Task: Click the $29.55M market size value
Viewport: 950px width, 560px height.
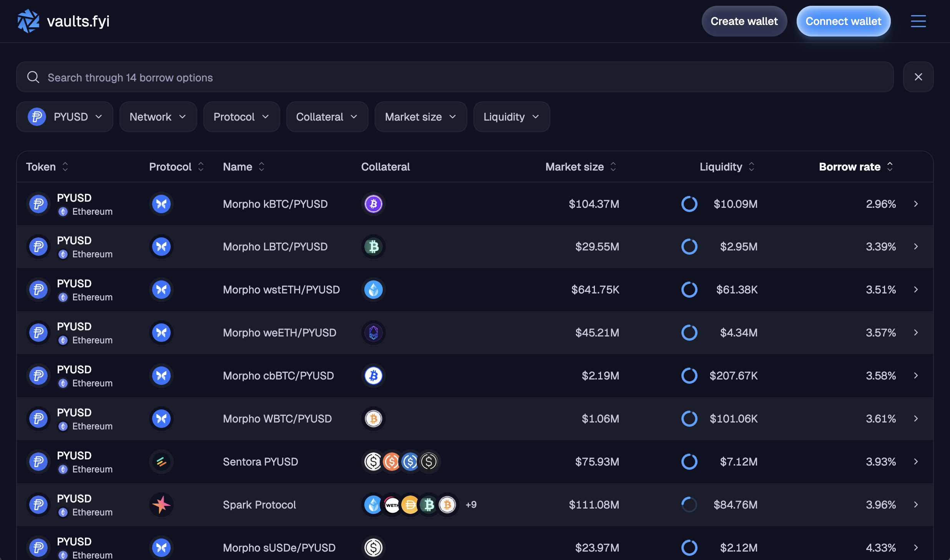Action: click(597, 247)
